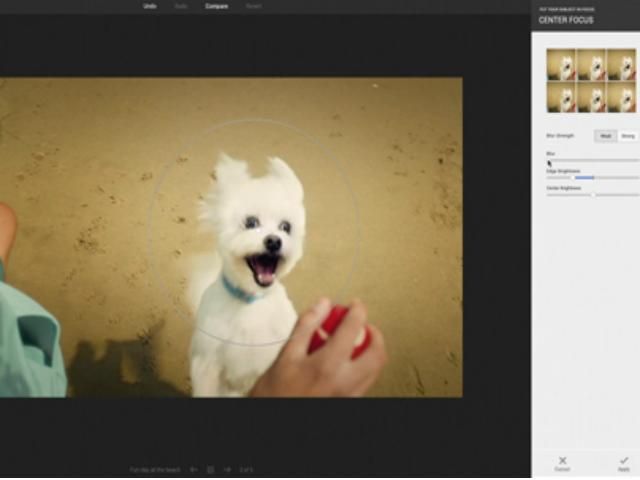The width and height of the screenshot is (640, 480).
Task: Click Compare in the top toolbar
Action: coord(217,6)
